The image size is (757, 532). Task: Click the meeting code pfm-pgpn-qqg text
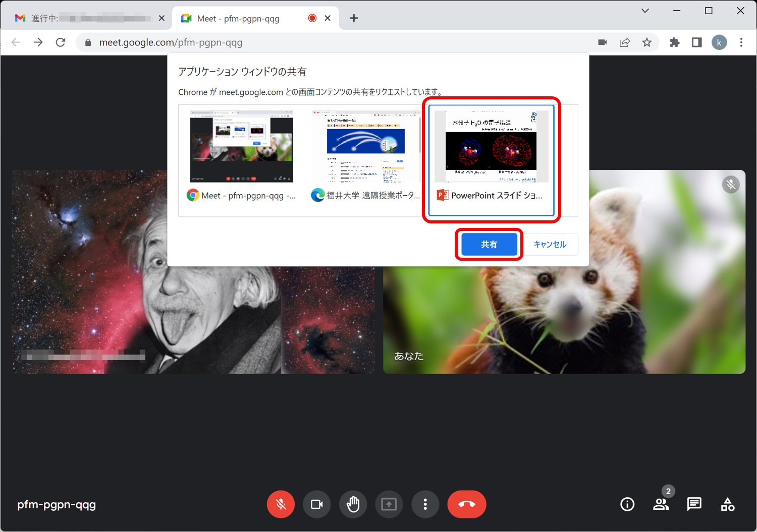point(57,505)
